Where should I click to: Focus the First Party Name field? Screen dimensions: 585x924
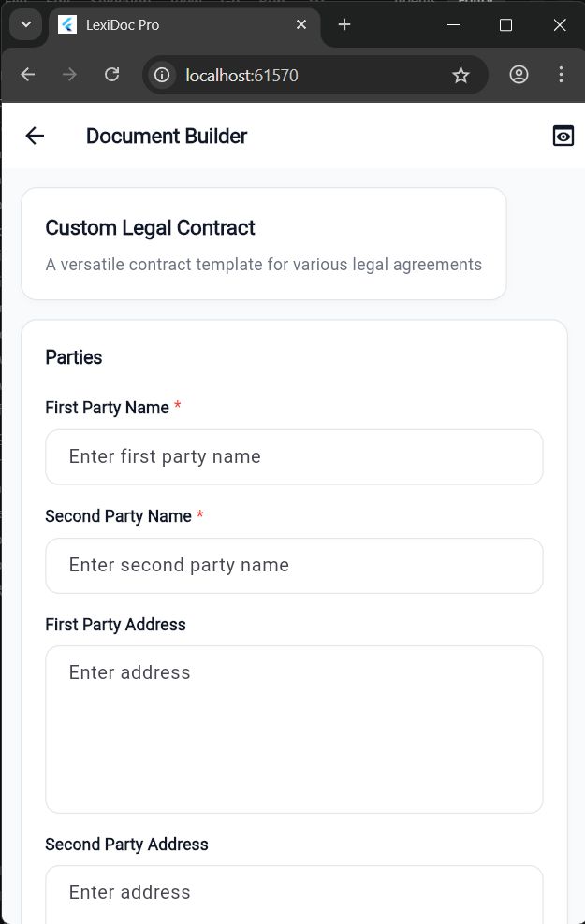pyautogui.click(x=294, y=457)
